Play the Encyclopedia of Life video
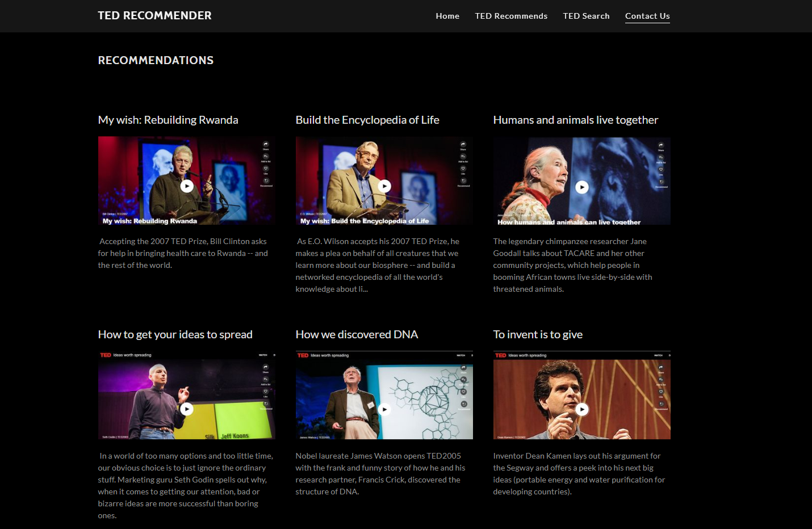 click(x=384, y=186)
